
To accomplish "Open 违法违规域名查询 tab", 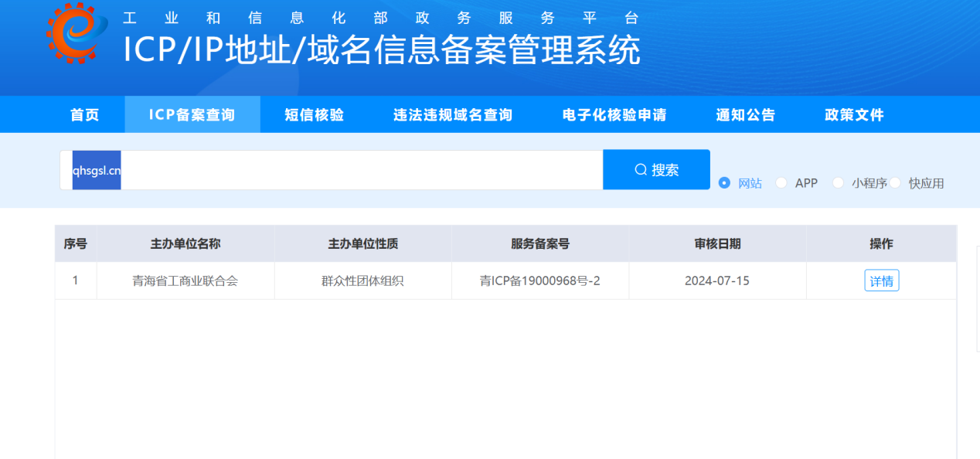I will point(453,115).
